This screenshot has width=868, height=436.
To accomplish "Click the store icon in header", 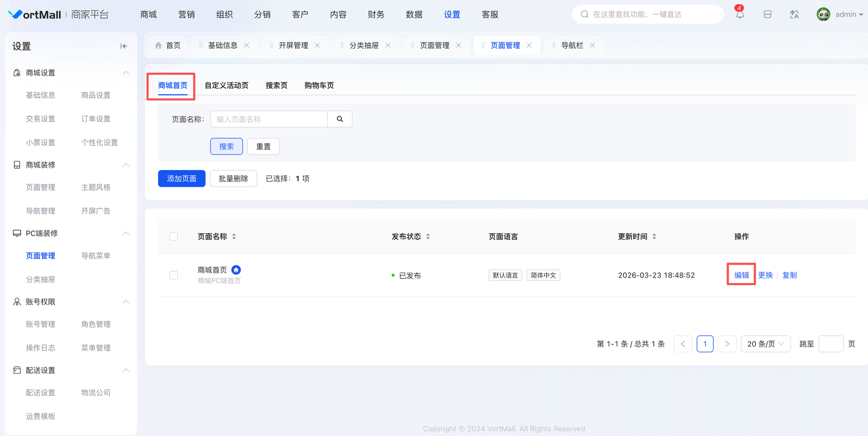I will (767, 15).
